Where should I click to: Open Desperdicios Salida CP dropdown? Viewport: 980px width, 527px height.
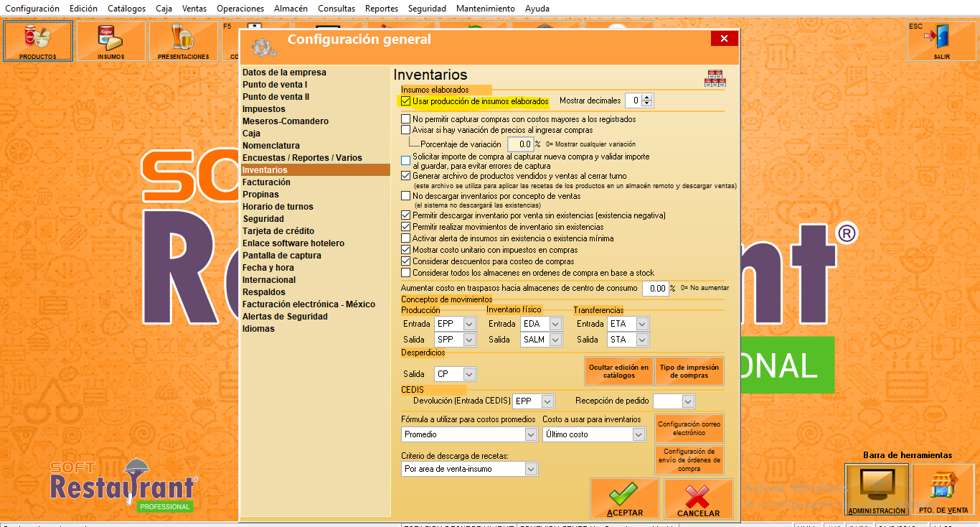click(x=469, y=374)
